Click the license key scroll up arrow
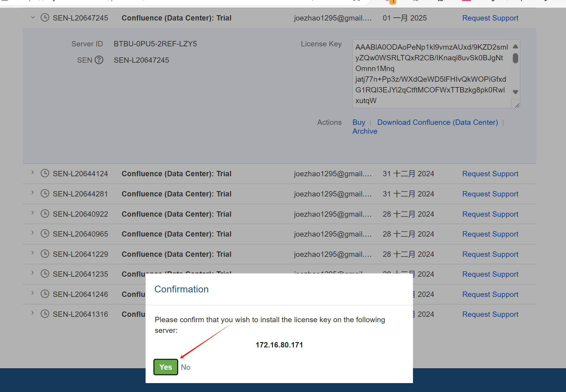The image size is (566, 392). 515,46
